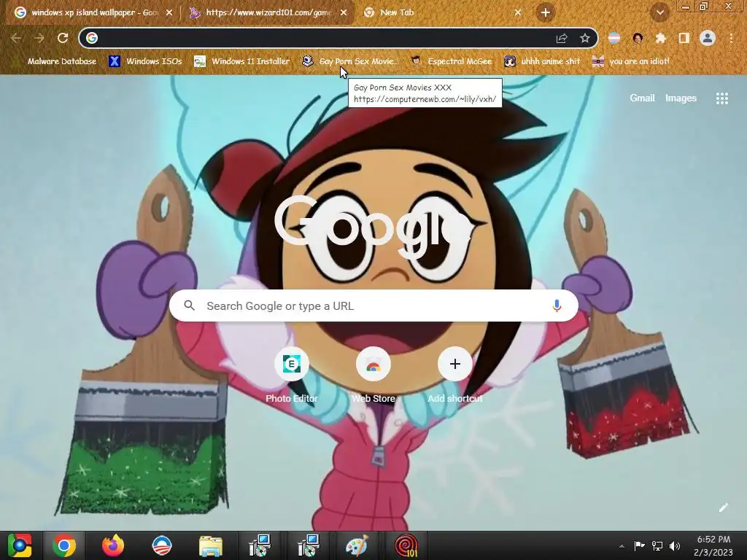
Task: Click the Obama logo taskbar icon
Action: click(x=161, y=545)
